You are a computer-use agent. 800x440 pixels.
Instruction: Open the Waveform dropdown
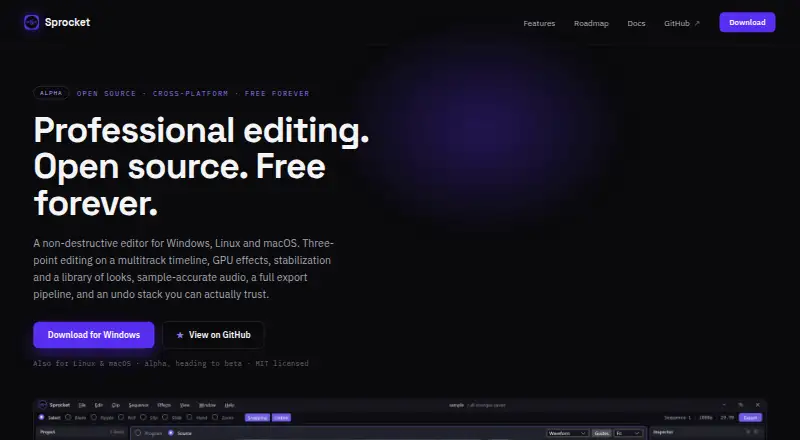tap(567, 433)
